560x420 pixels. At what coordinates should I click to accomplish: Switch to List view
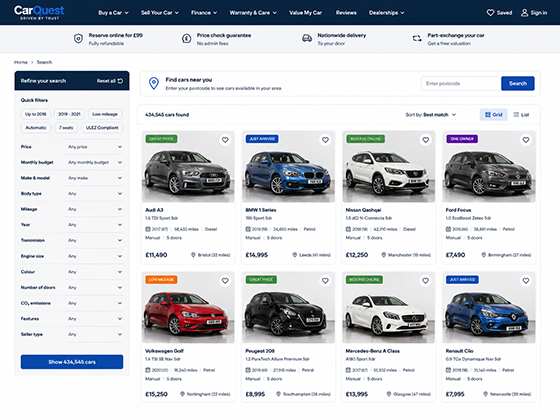(521, 115)
